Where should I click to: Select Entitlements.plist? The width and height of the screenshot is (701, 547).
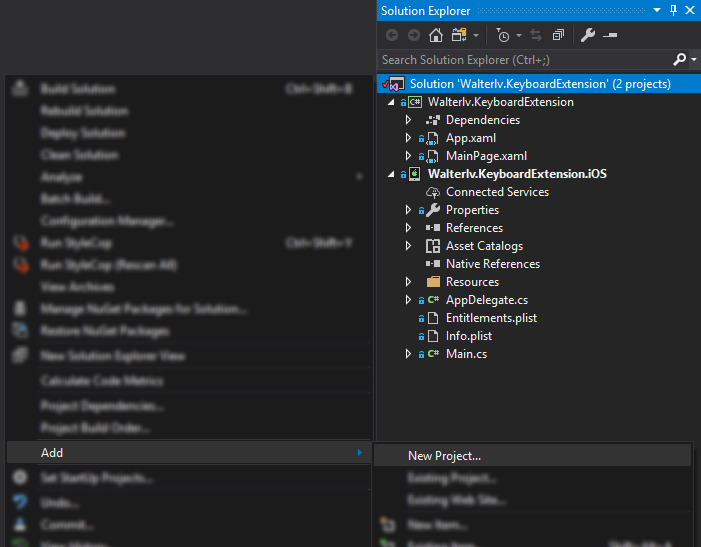point(491,318)
